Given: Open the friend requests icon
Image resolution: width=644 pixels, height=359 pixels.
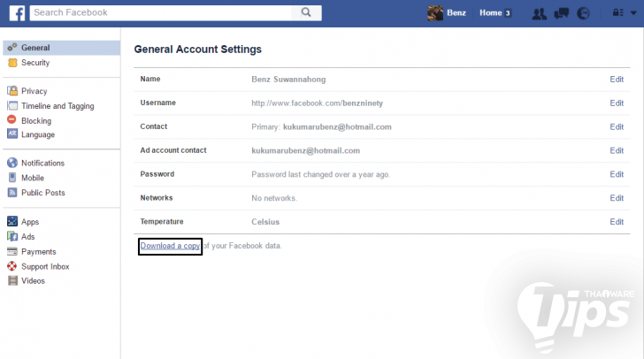Looking at the screenshot, I should point(539,13).
